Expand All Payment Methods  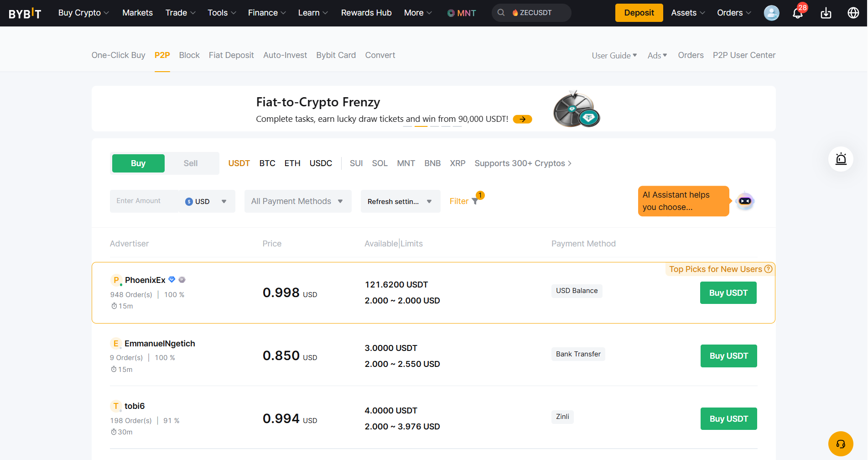click(297, 201)
